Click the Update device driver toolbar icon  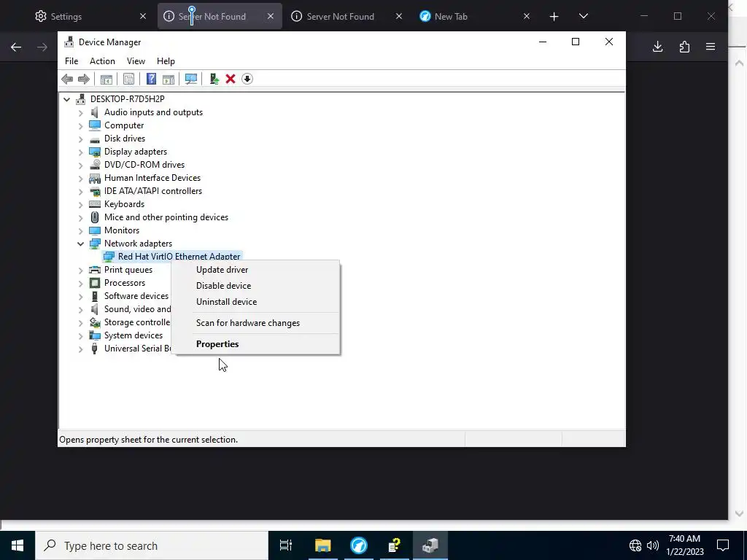(214, 79)
